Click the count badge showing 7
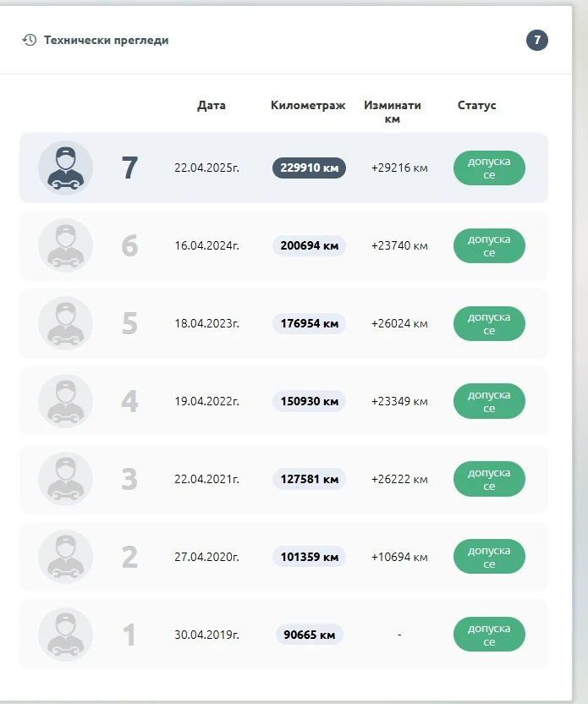 point(536,40)
